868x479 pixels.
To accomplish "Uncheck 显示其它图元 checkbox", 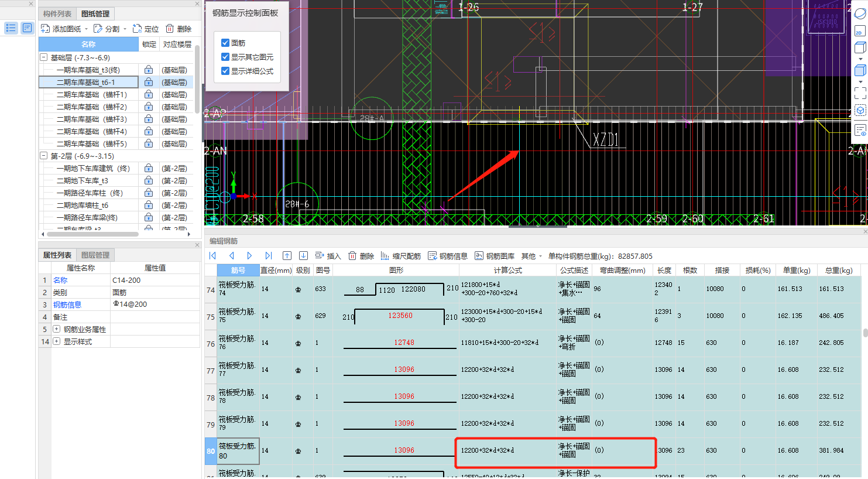I will (x=225, y=57).
